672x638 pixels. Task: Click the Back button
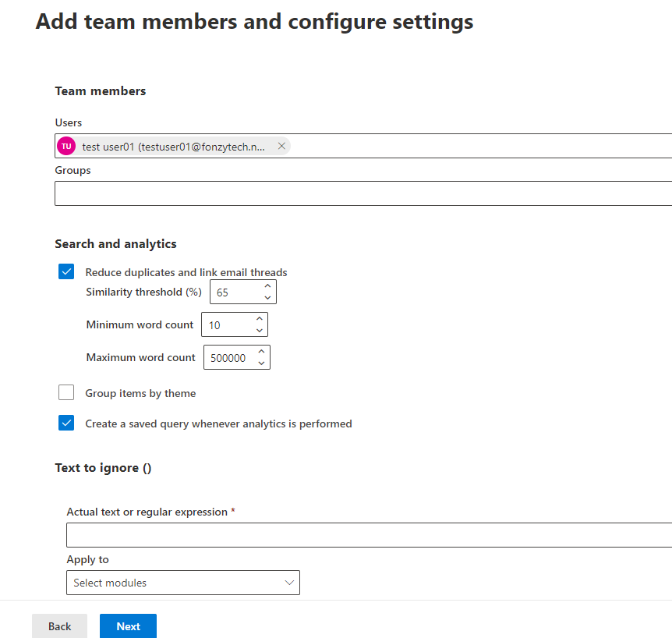[59, 626]
